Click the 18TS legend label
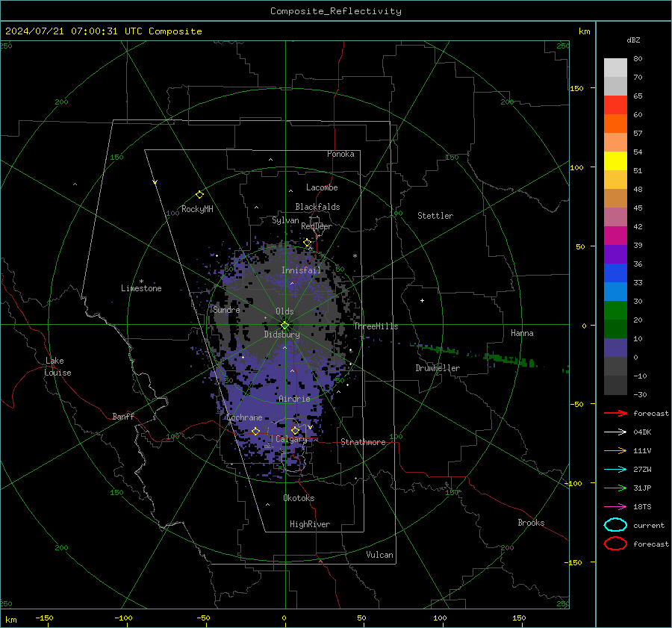 tap(642, 507)
